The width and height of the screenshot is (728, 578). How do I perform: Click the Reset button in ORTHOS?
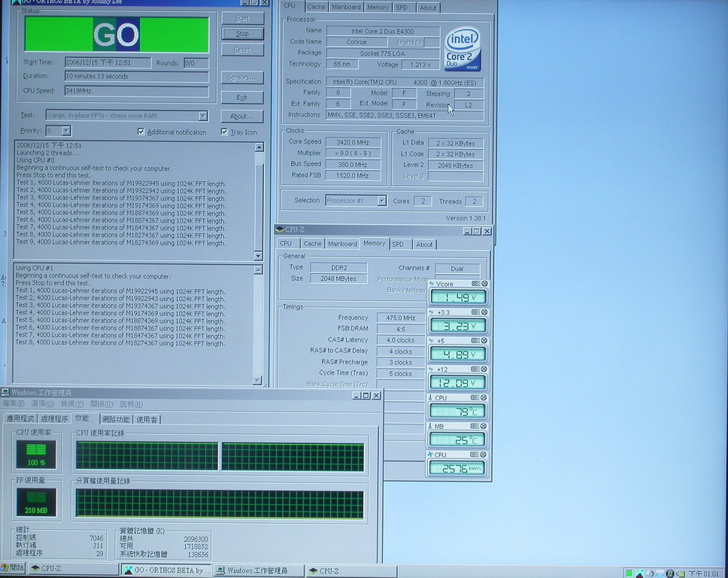[242, 50]
